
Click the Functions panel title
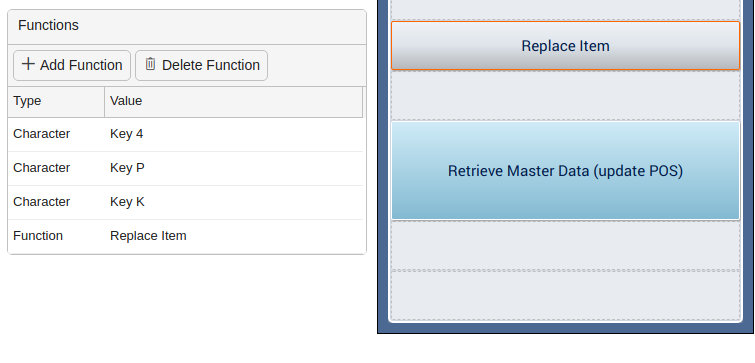tap(48, 26)
